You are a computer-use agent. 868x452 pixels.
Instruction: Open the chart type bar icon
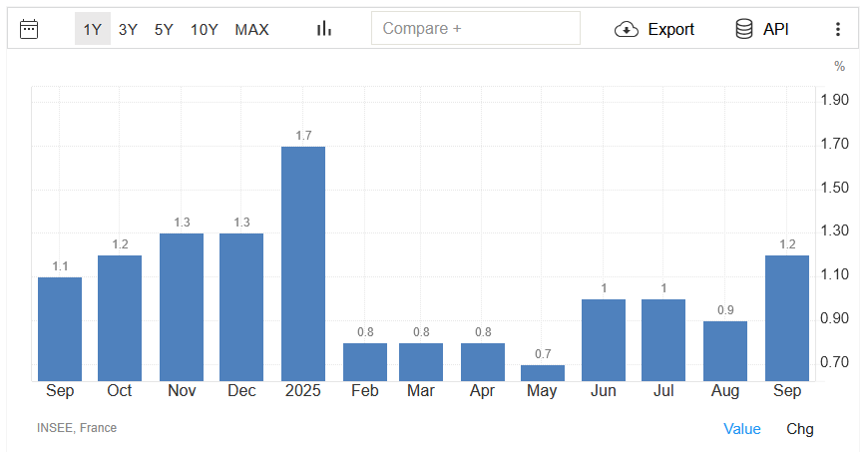(323, 29)
